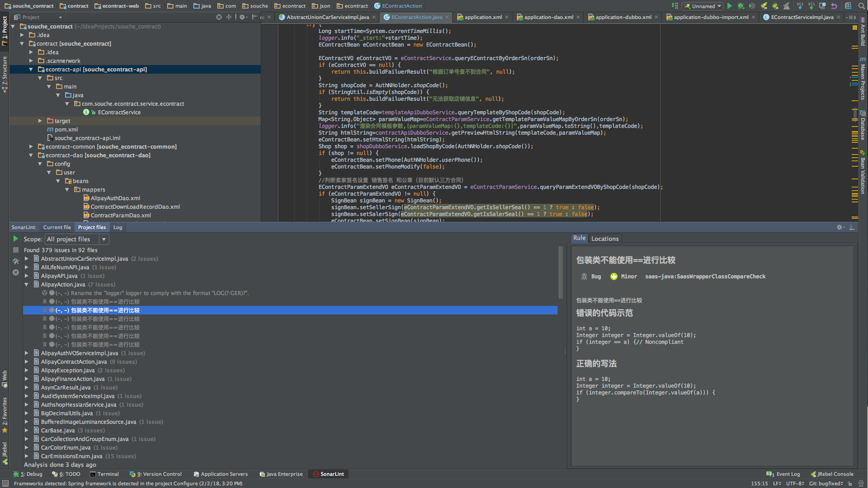
Task: Open the Database side panel
Action: (863, 126)
